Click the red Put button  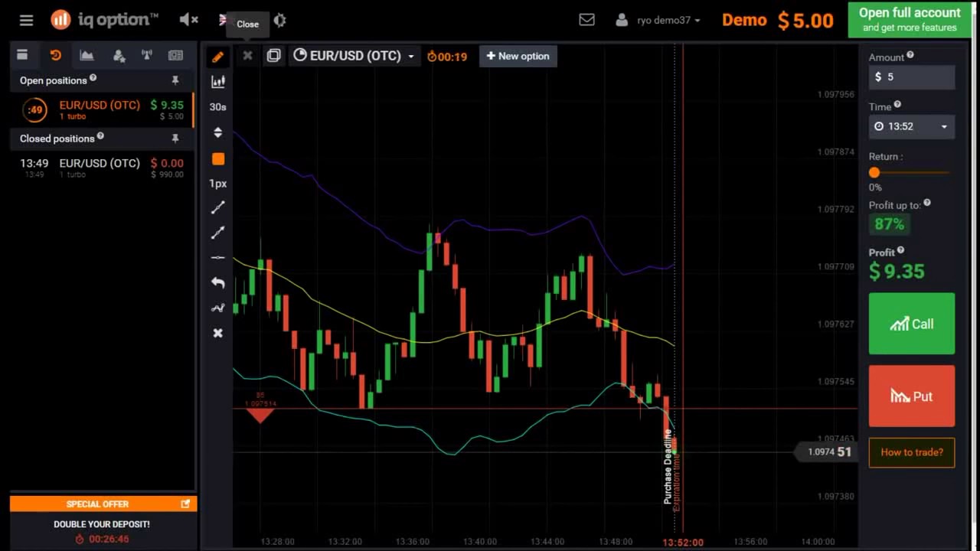[912, 396]
